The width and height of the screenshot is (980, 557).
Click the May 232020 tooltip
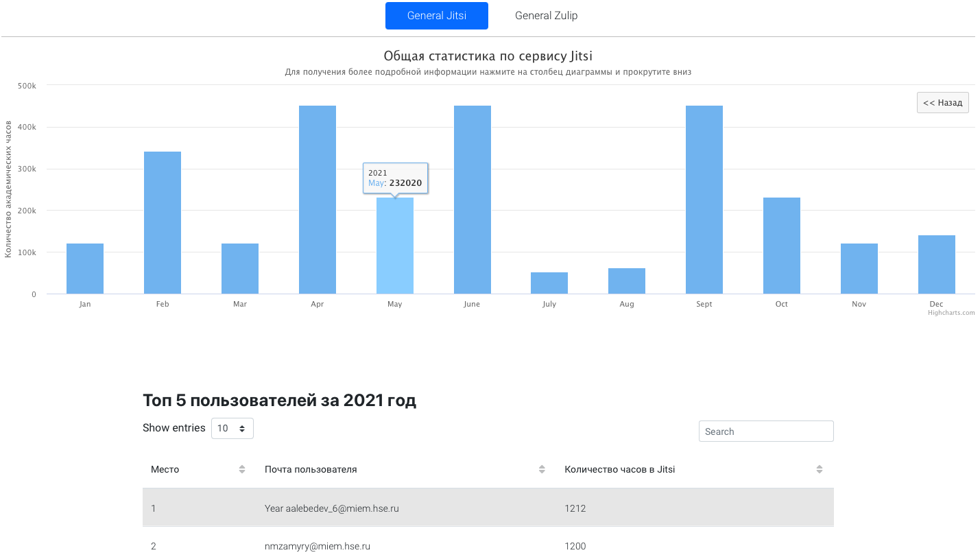(x=395, y=178)
